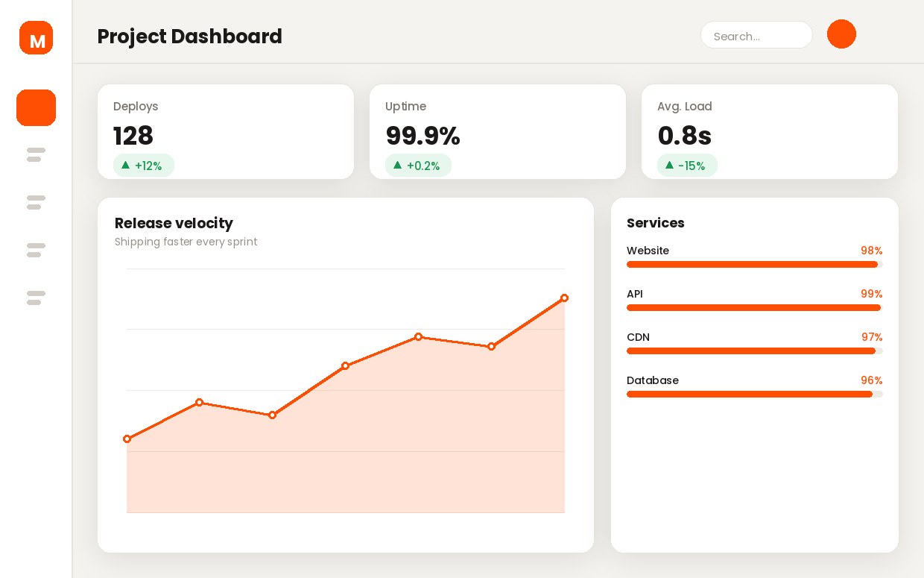The image size is (924, 578).
Task: Click the Website progress bar
Action: pos(754,265)
